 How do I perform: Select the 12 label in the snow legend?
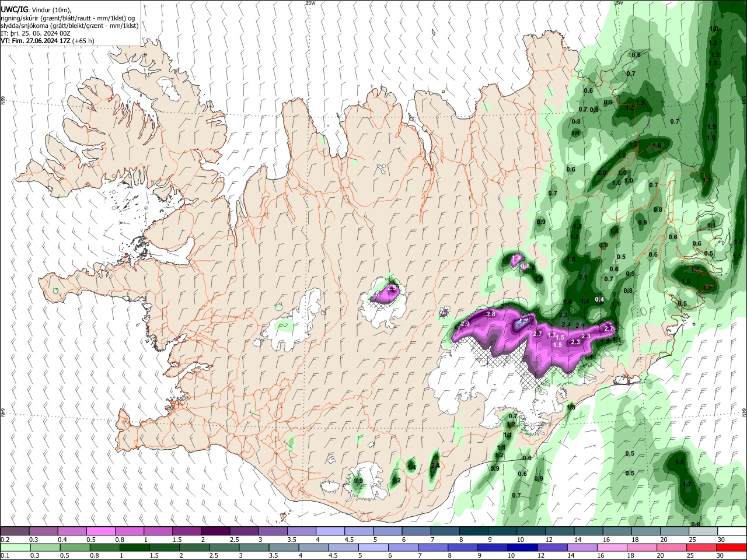pos(549,540)
